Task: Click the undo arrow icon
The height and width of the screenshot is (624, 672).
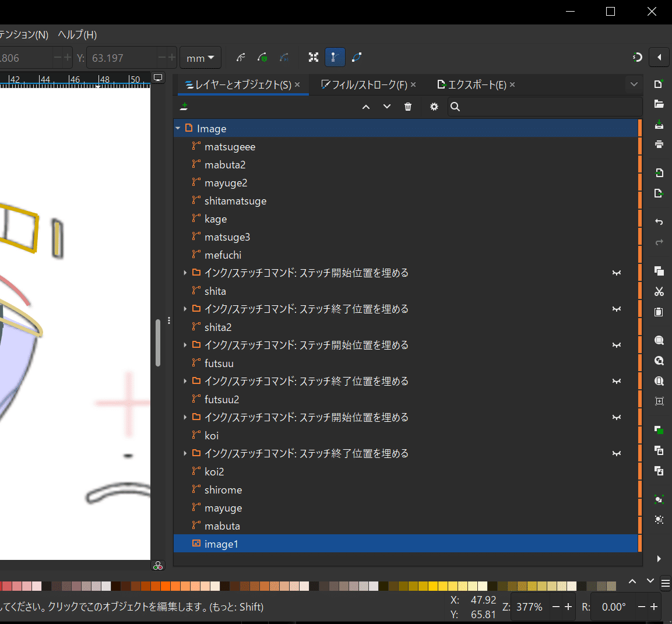Action: 659,222
